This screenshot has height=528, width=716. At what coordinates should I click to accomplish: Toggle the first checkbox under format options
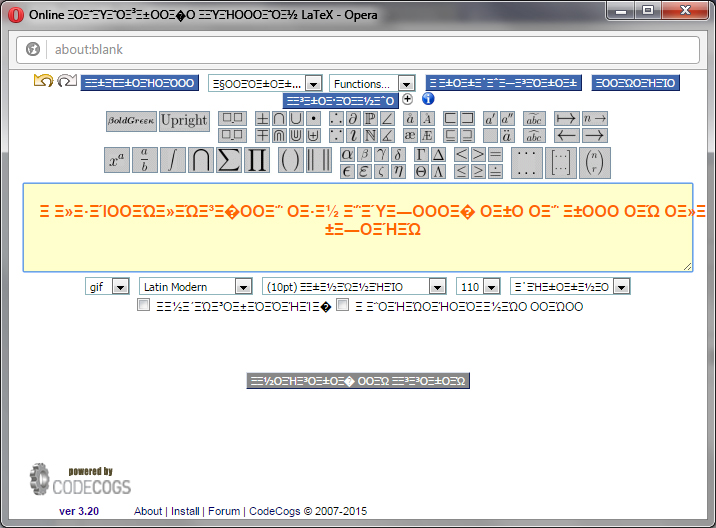pos(144,305)
